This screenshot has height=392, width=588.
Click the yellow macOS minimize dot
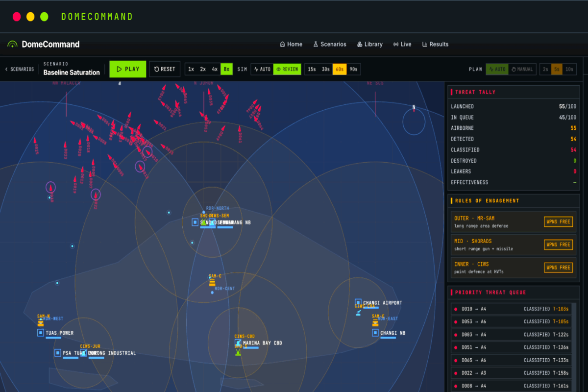click(x=30, y=17)
